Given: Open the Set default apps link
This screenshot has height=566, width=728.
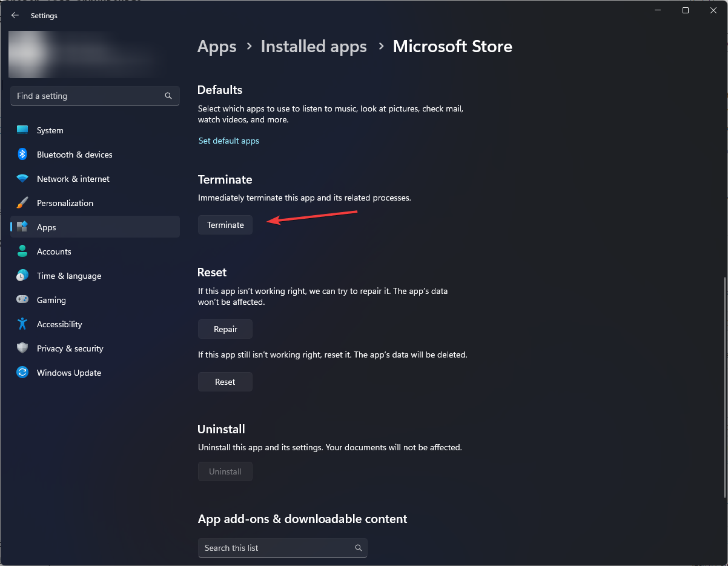Looking at the screenshot, I should pos(229,141).
